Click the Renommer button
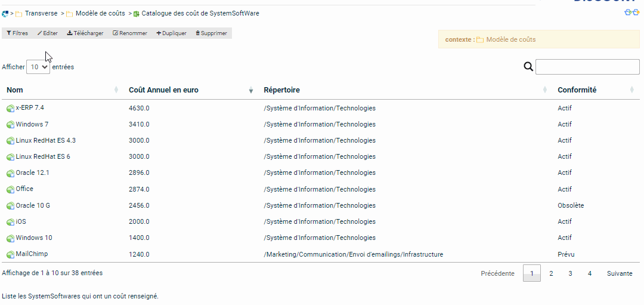644x305 pixels. click(130, 33)
